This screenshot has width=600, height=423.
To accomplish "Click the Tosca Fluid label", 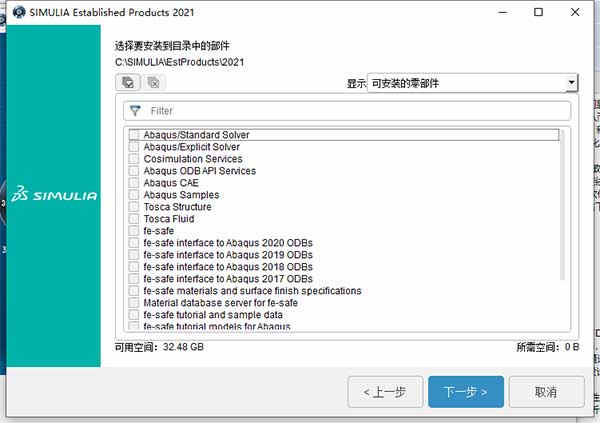I will coord(169,219).
